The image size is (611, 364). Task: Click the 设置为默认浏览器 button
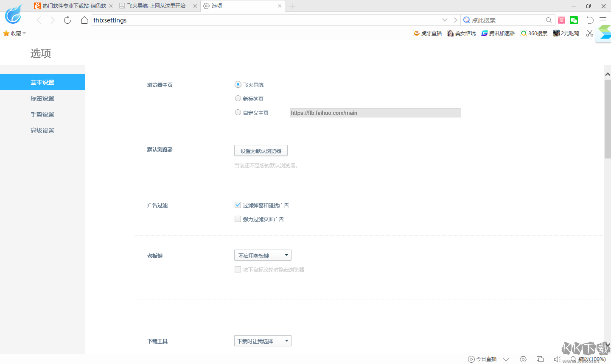point(261,150)
